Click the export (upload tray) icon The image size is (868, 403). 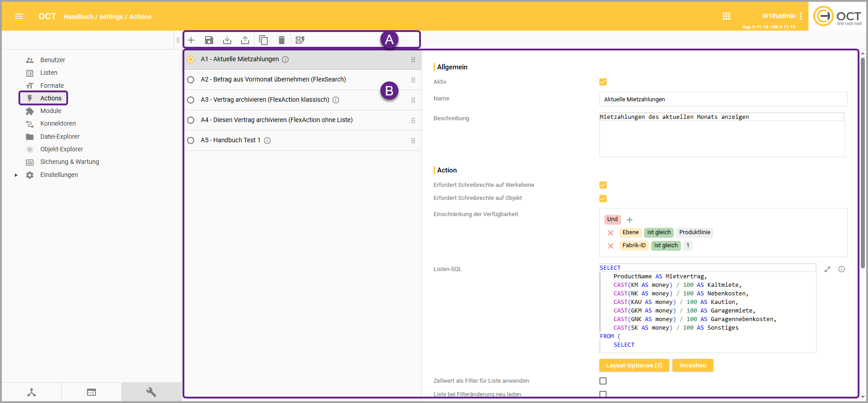point(245,40)
